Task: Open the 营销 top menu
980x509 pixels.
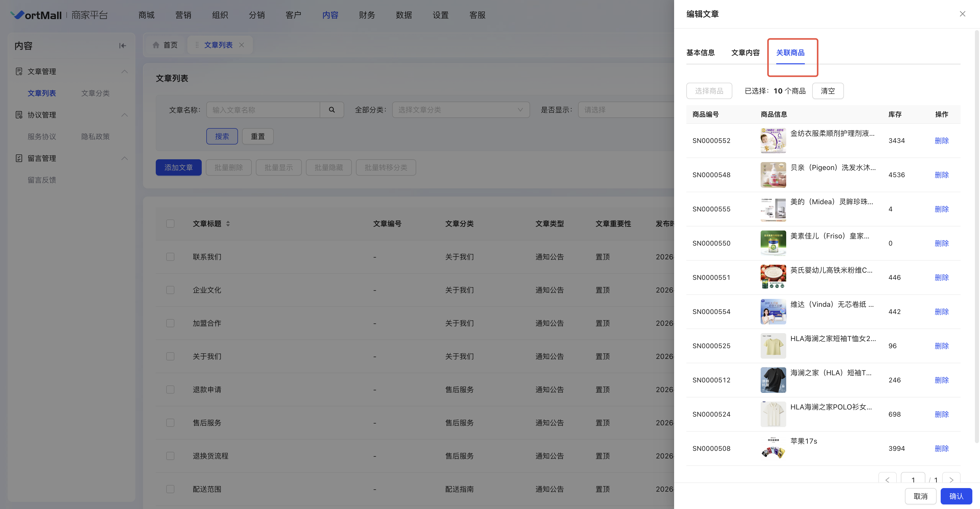Action: pyautogui.click(x=183, y=15)
